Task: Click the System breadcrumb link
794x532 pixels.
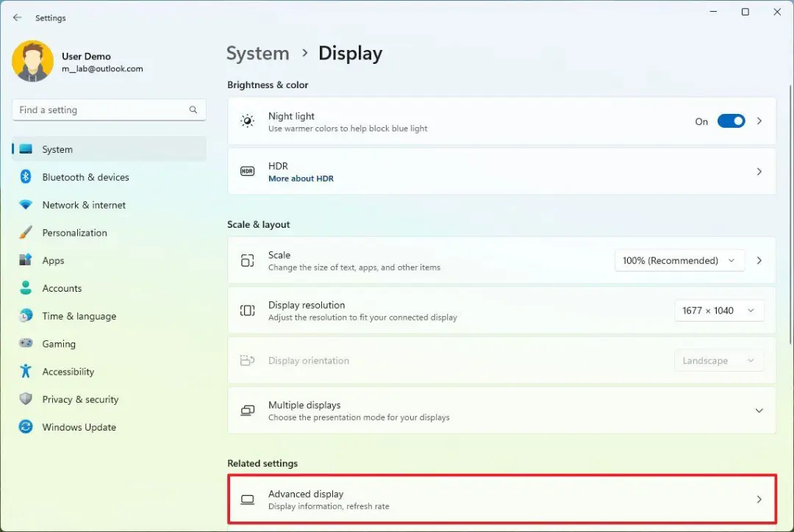Action: click(x=258, y=53)
